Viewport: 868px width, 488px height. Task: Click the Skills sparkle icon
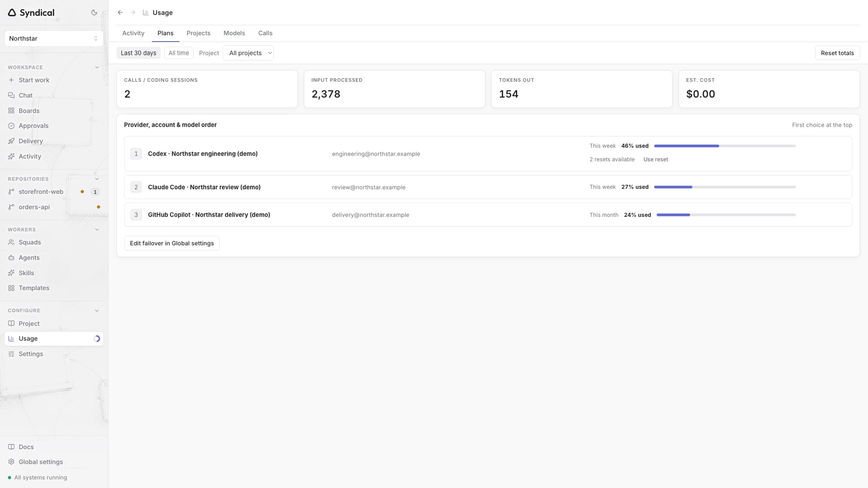[x=11, y=273]
